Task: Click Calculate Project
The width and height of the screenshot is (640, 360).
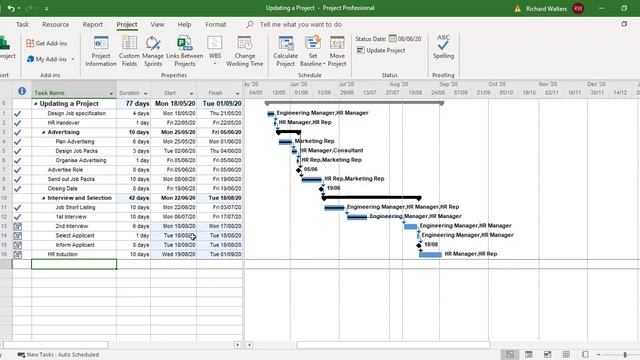Action: pos(285,51)
